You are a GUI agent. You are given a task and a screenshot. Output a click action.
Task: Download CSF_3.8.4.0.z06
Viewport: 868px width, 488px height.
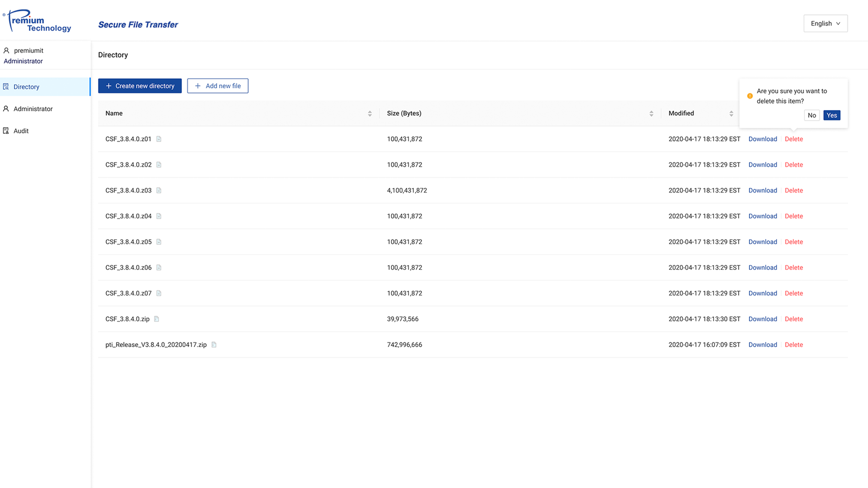[762, 267]
